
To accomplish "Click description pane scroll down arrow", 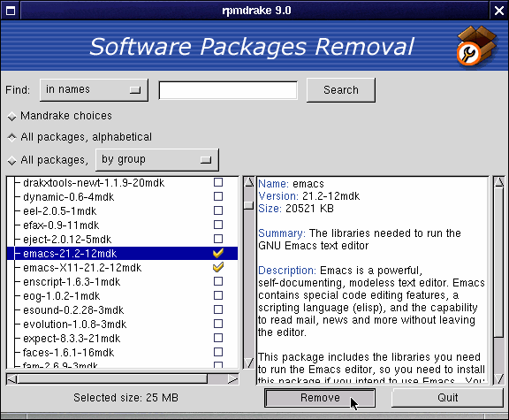I will click(x=499, y=378).
